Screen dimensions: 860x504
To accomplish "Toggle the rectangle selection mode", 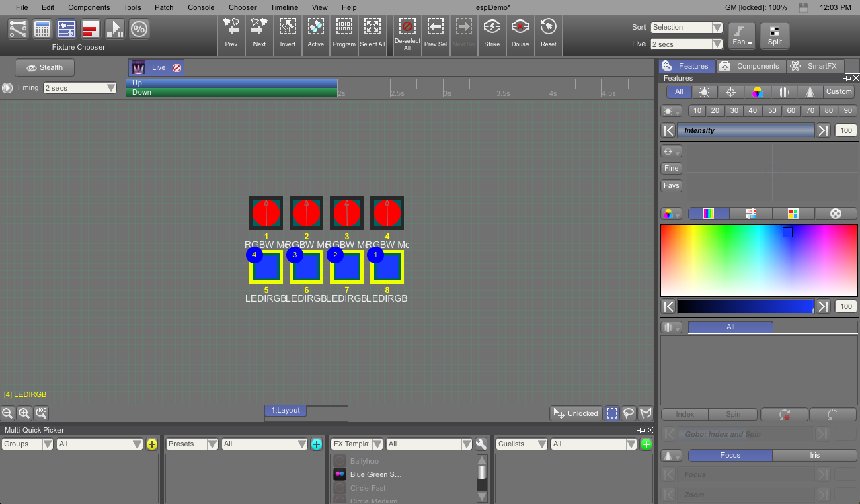I will [612, 413].
